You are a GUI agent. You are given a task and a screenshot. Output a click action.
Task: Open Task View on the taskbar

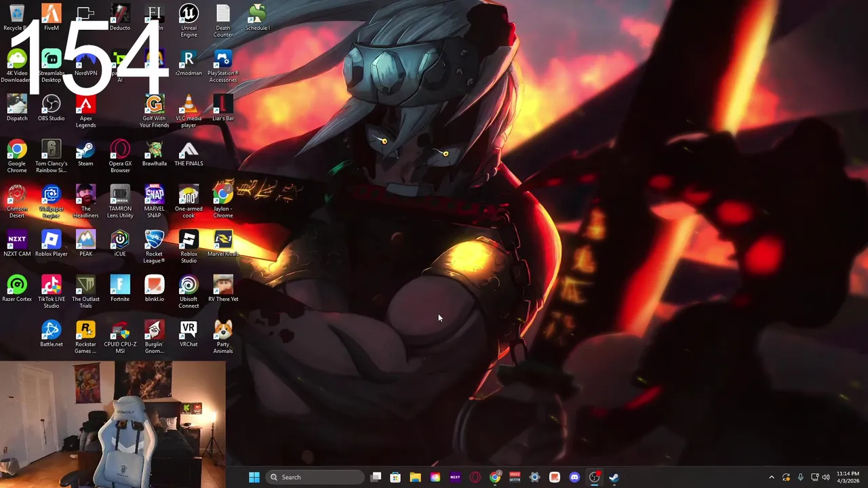[376, 477]
